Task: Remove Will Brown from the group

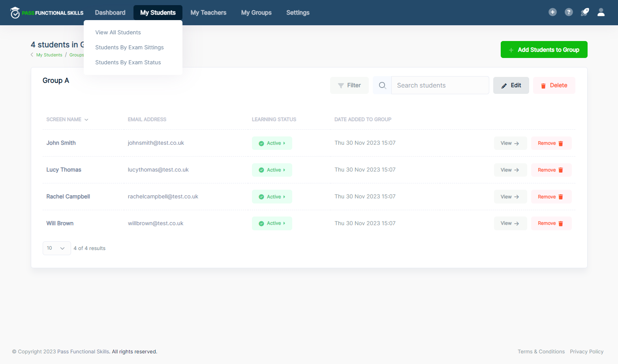Action: pyautogui.click(x=551, y=223)
